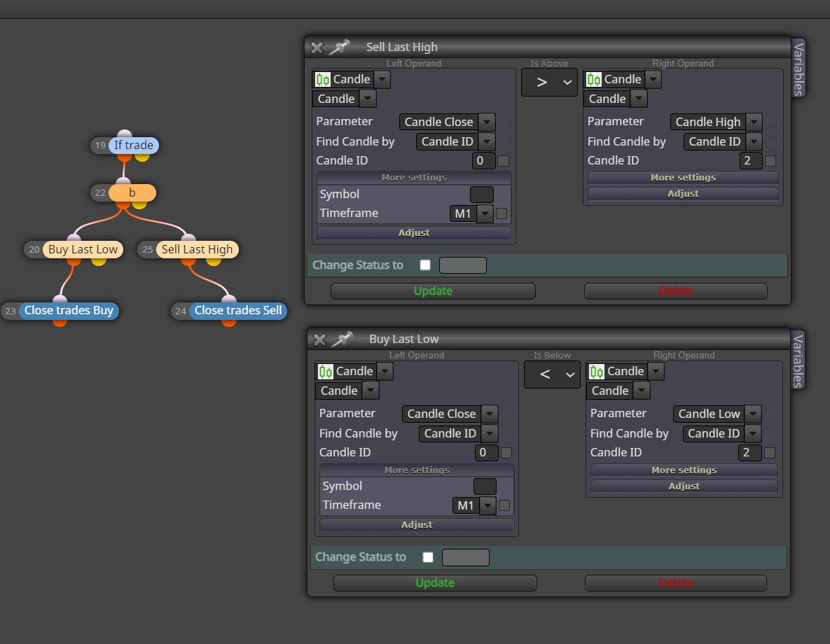Close the Buy Last Low panel
Viewport: 830px width, 644px height.
tap(319, 339)
